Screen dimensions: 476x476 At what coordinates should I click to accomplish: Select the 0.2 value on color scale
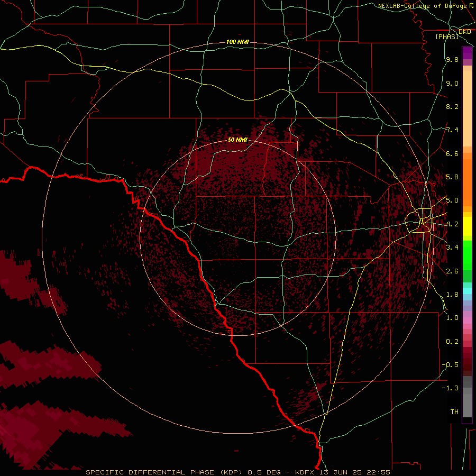pos(452,342)
